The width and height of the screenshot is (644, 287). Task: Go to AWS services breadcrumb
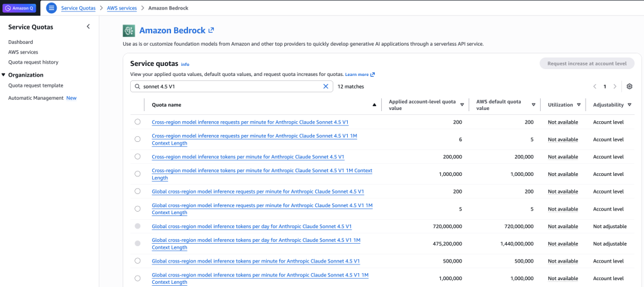coord(122,8)
